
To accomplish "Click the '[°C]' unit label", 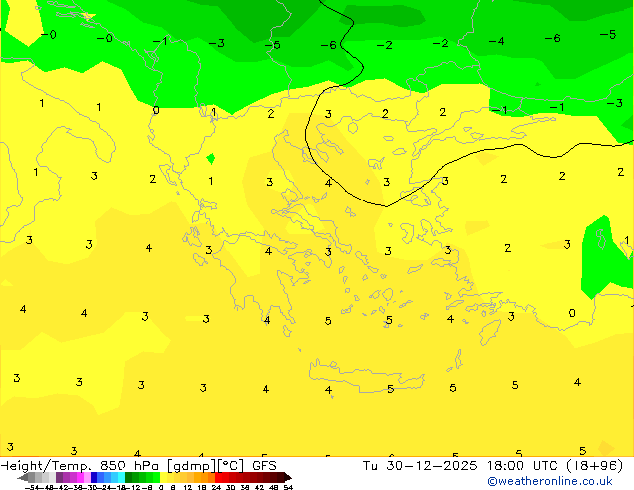I will pos(231,466).
